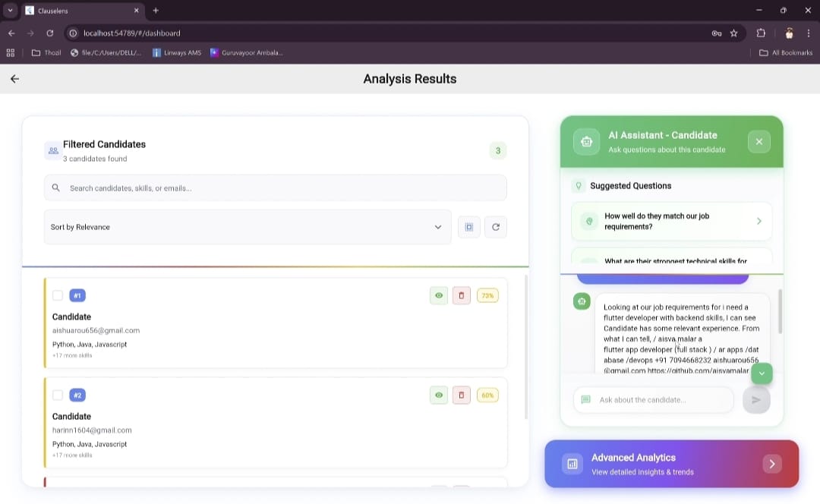Open the apps grid in bookmarks bar
The image size is (820, 504).
[11, 53]
